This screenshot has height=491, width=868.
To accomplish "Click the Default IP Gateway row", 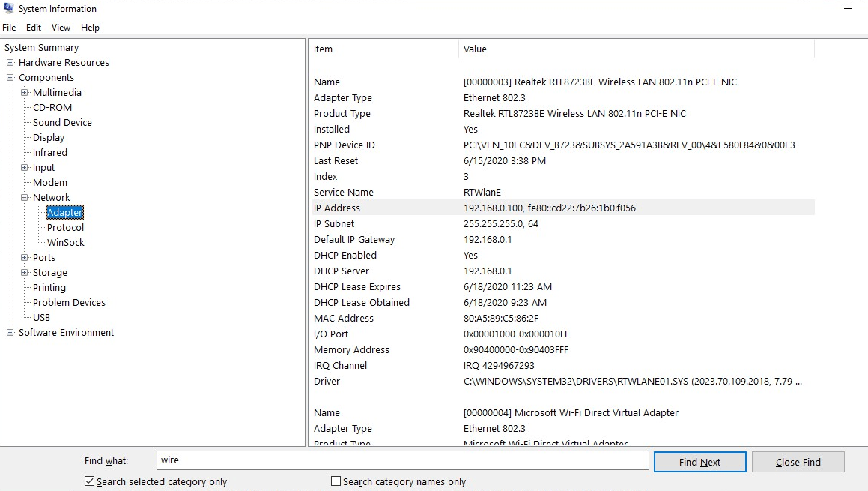I will [562, 239].
